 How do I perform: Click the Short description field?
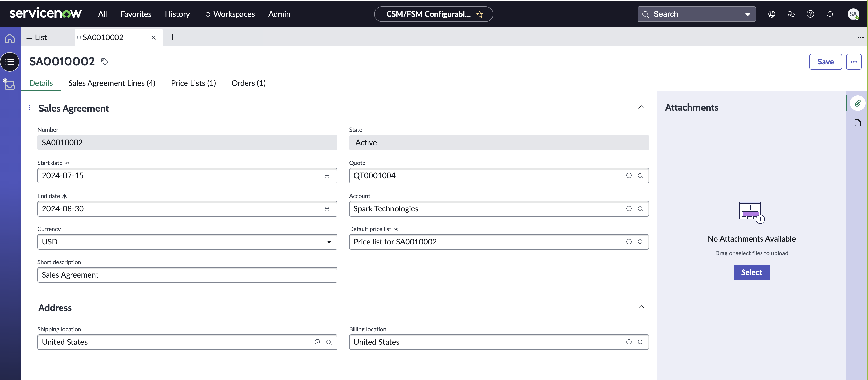pos(187,275)
